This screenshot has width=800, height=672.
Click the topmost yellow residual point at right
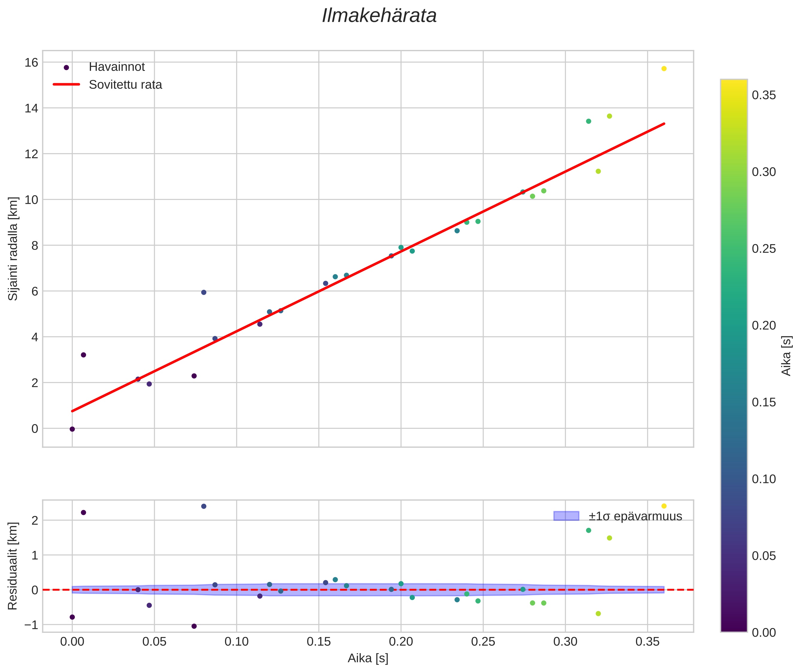tap(664, 506)
